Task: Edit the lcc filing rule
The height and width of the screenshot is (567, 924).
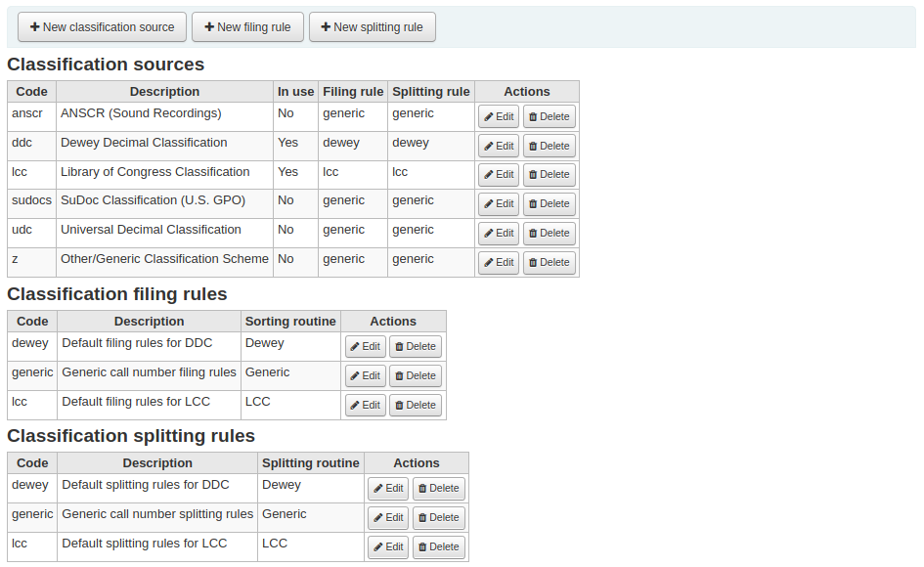Action: 365,405
